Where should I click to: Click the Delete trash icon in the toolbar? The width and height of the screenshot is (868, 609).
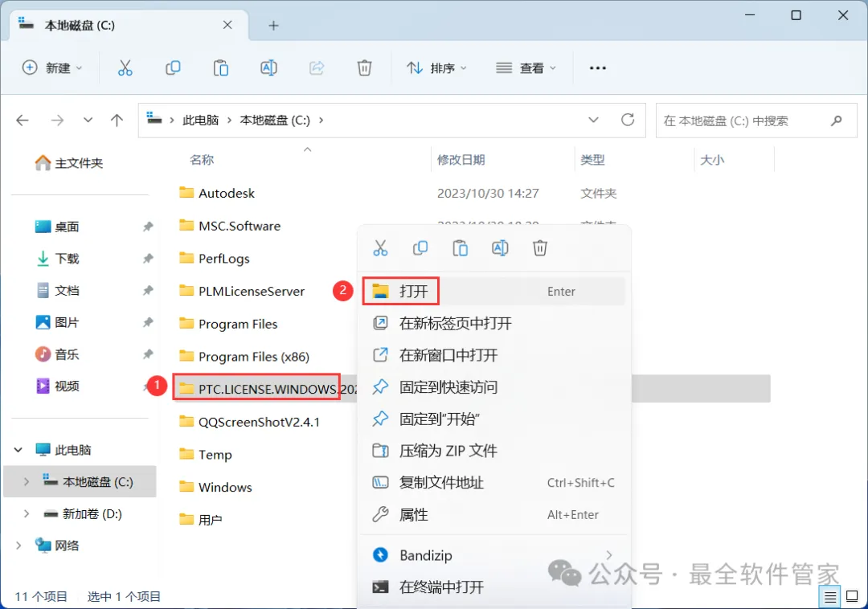[x=364, y=68]
